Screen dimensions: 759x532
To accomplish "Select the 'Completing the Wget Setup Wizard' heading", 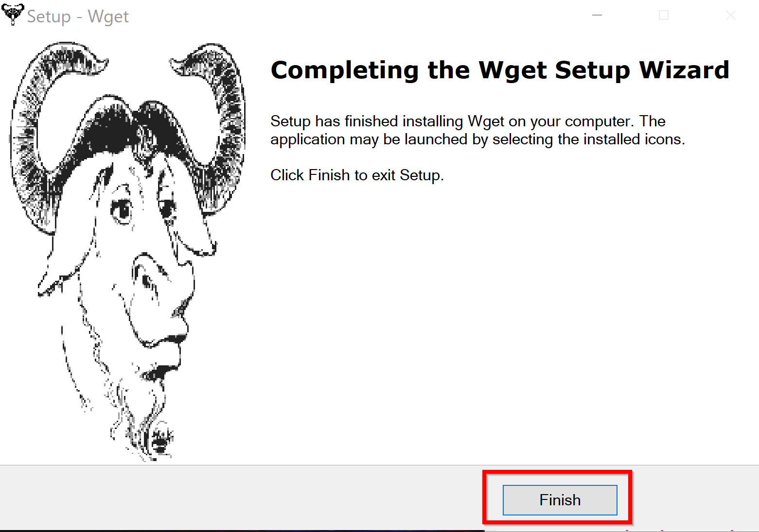I will [x=500, y=70].
